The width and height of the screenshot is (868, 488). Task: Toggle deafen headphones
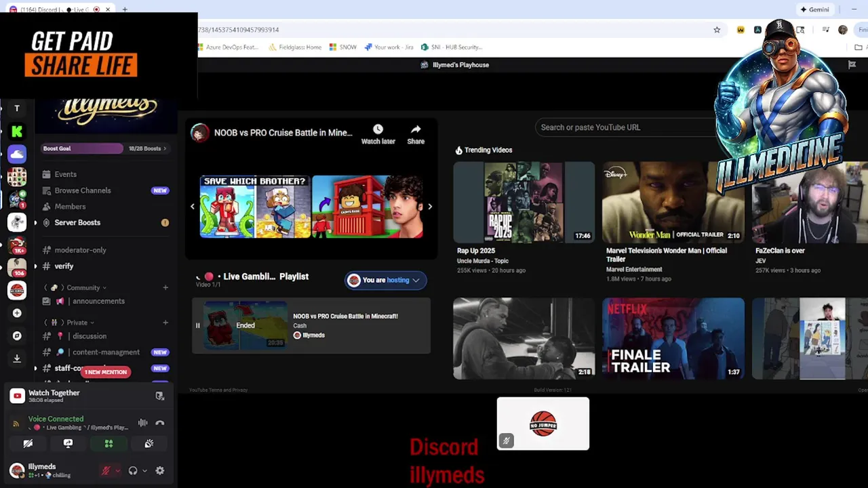click(x=133, y=470)
